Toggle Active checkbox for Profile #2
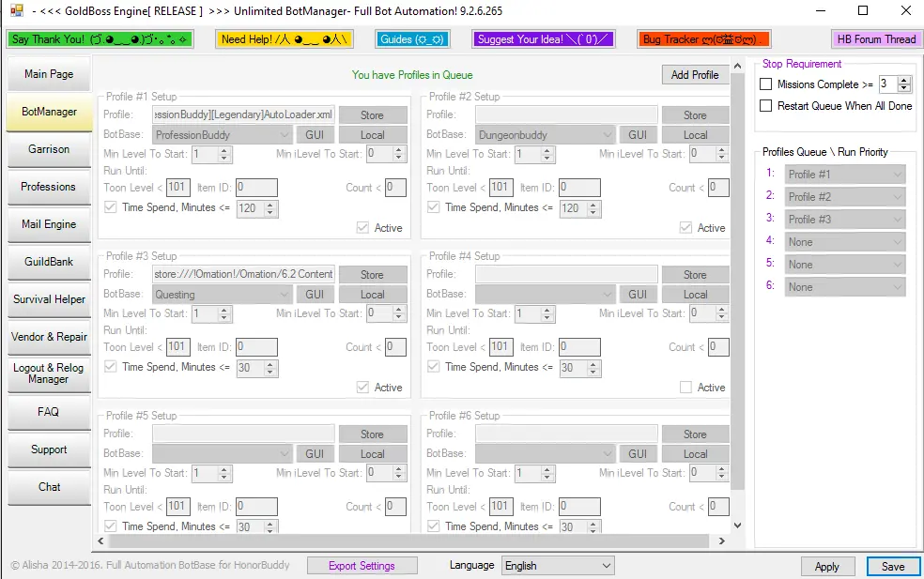The width and height of the screenshot is (924, 579). point(685,228)
